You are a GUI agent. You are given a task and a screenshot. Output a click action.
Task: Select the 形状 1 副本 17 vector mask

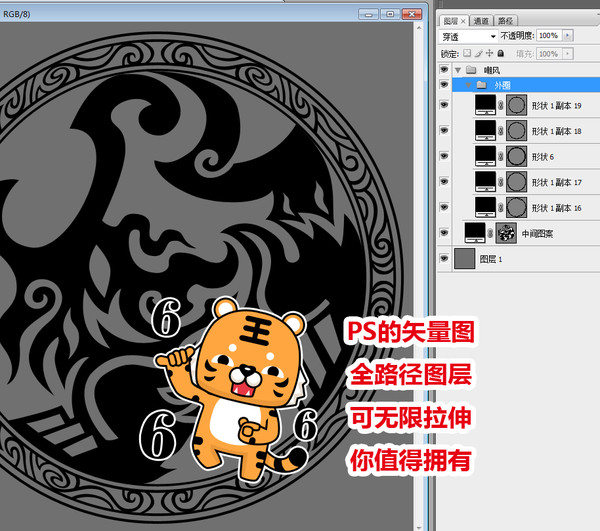coord(517,181)
